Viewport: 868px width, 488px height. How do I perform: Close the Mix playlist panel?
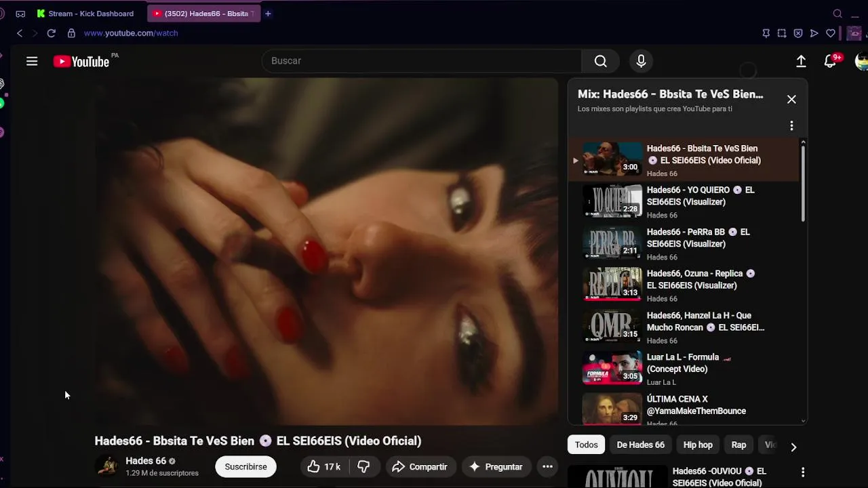pos(791,99)
